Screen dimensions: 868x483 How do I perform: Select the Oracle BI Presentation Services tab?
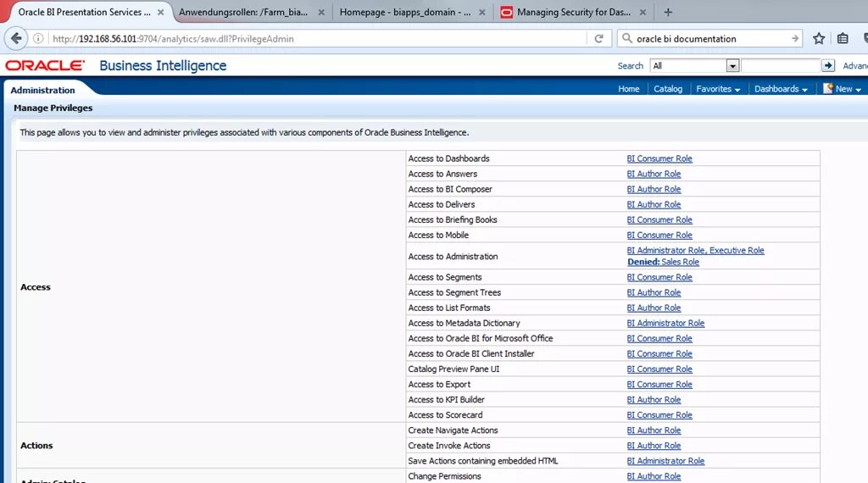click(84, 12)
